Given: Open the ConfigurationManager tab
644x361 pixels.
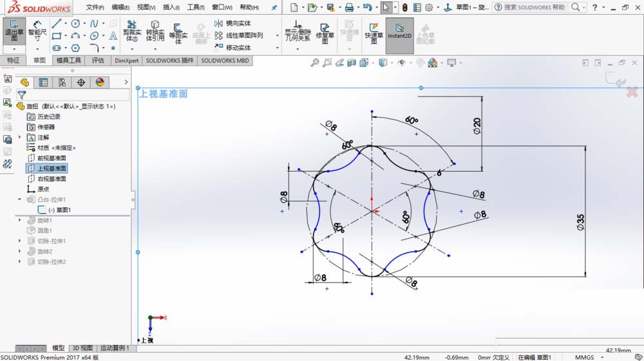Looking at the screenshot, I should click(x=62, y=82).
